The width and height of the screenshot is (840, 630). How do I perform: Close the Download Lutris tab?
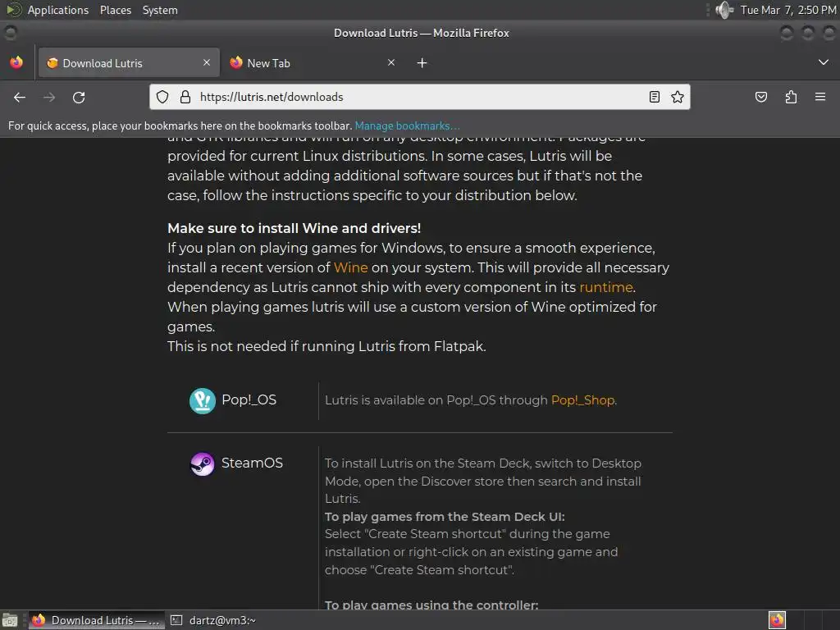click(x=207, y=62)
